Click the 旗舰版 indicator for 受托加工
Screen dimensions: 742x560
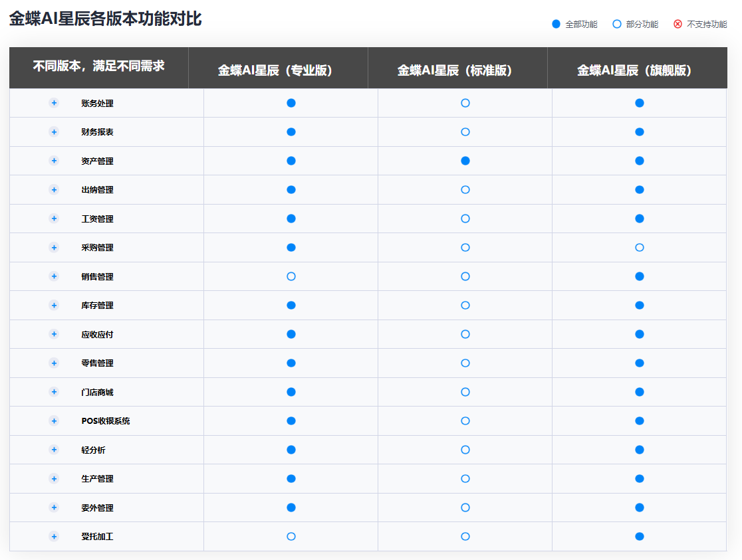640,536
